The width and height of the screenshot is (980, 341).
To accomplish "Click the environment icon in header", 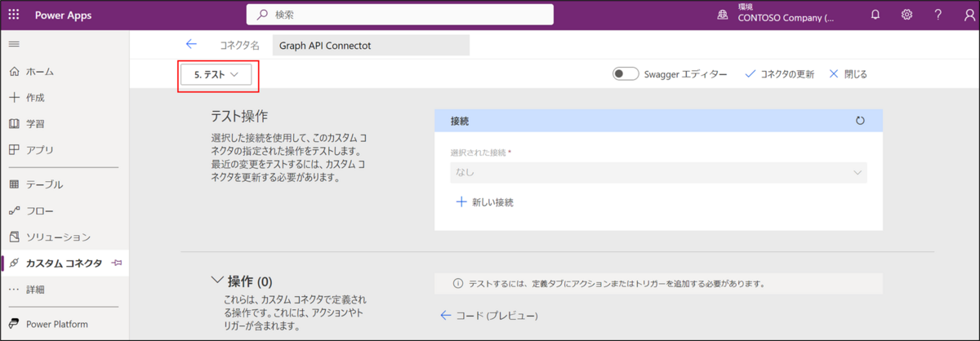I will [x=722, y=15].
